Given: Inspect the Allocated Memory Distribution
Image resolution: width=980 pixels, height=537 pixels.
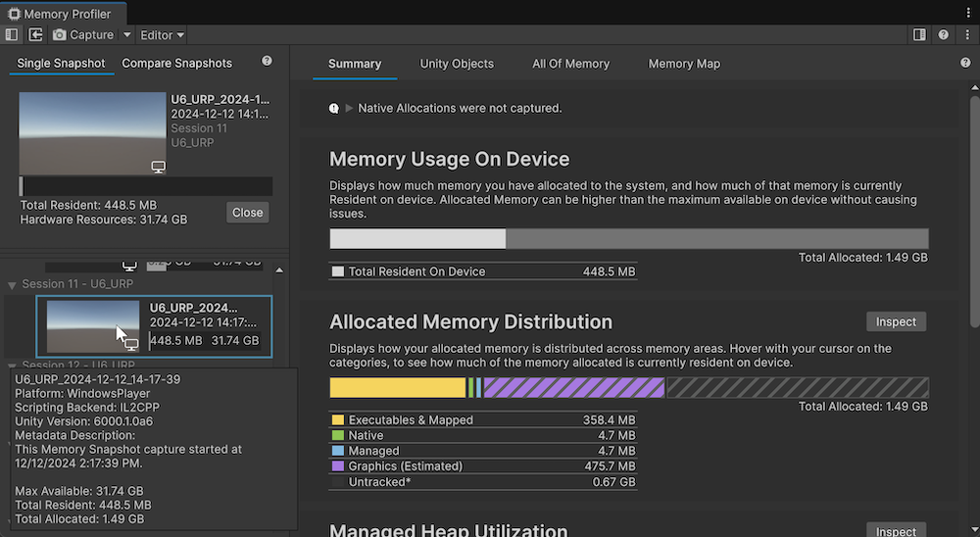Looking at the screenshot, I should pos(896,322).
